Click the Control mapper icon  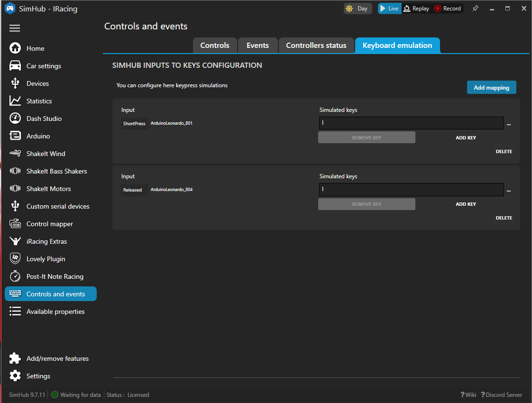15,224
